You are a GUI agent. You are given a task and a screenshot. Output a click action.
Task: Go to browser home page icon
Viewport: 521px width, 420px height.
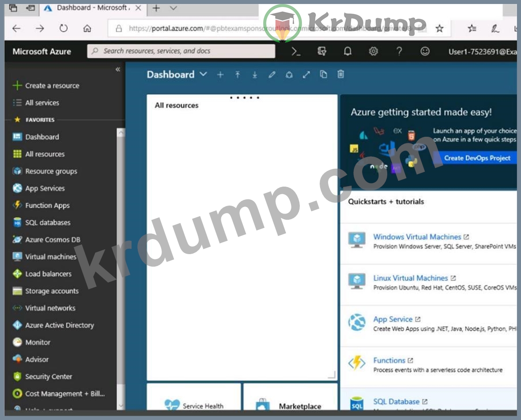click(87, 29)
